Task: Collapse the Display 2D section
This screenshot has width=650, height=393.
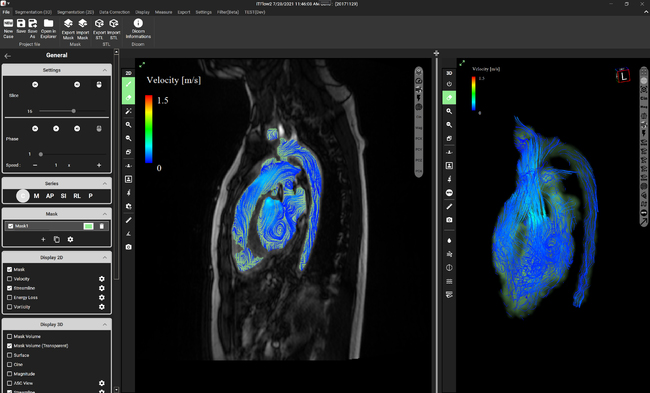Action: (x=104, y=257)
